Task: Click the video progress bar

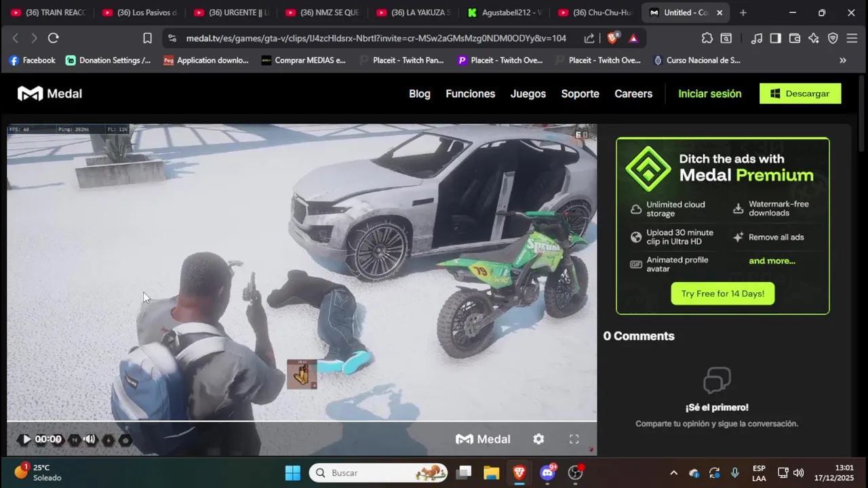Action: point(302,422)
